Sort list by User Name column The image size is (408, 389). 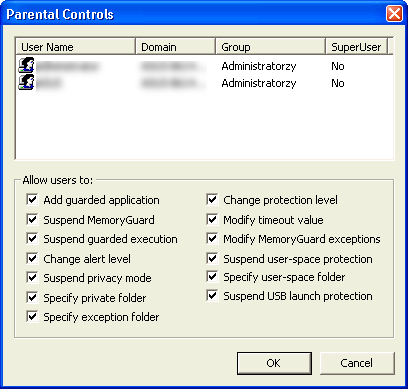pos(76,47)
